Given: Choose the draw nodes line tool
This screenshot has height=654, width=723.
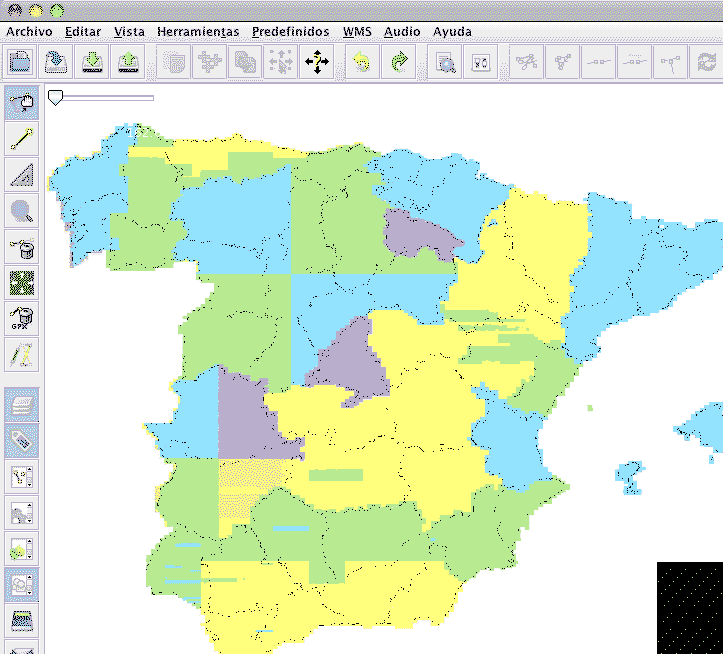Looking at the screenshot, I should pyautogui.click(x=22, y=139).
